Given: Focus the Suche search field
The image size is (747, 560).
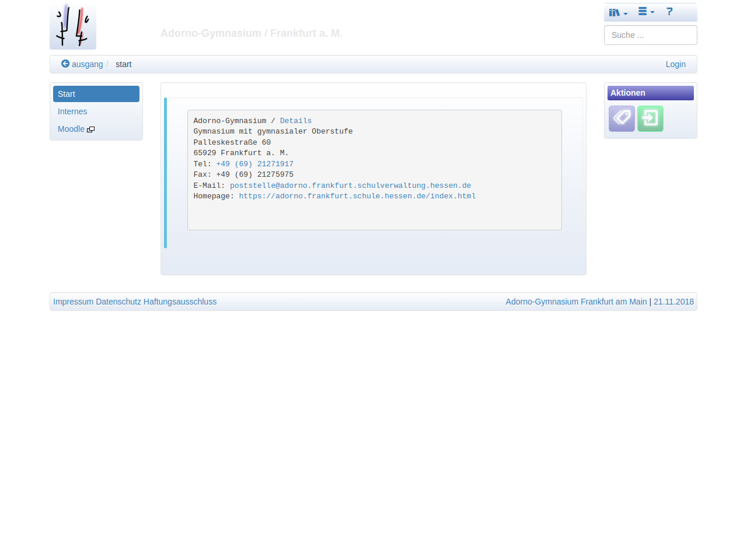Looking at the screenshot, I should point(650,35).
